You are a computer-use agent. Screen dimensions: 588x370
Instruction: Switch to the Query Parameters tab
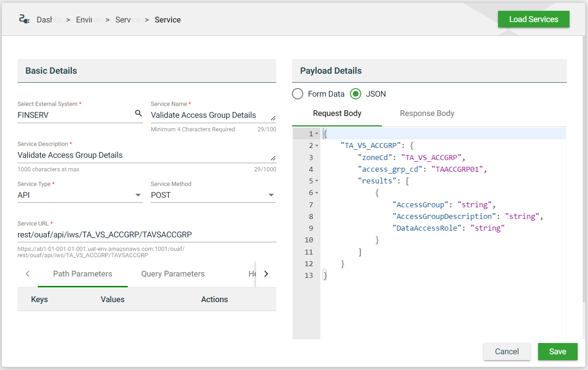[x=173, y=274]
